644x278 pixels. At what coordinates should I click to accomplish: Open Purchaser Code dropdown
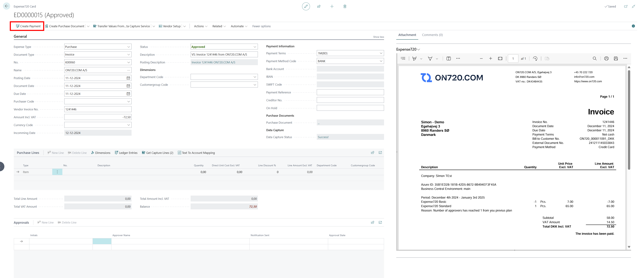[128, 101]
